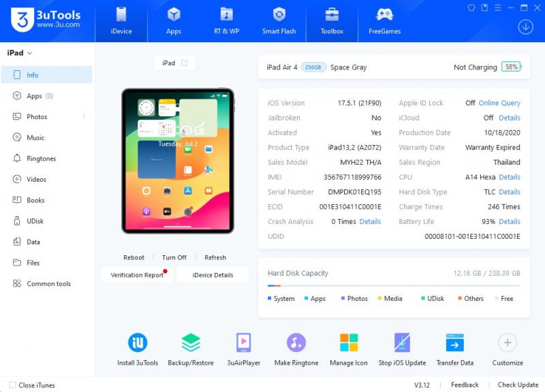Go to the Smart Flash tab
The image size is (545, 392).
(x=279, y=21)
